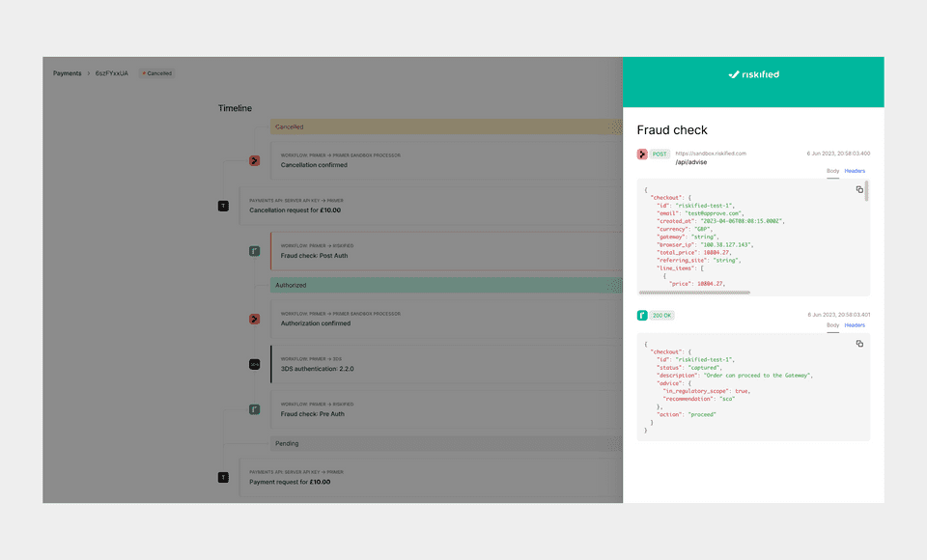927x560 pixels.
Task: Click the "currency": "GBP" line
Action: [x=685, y=229]
